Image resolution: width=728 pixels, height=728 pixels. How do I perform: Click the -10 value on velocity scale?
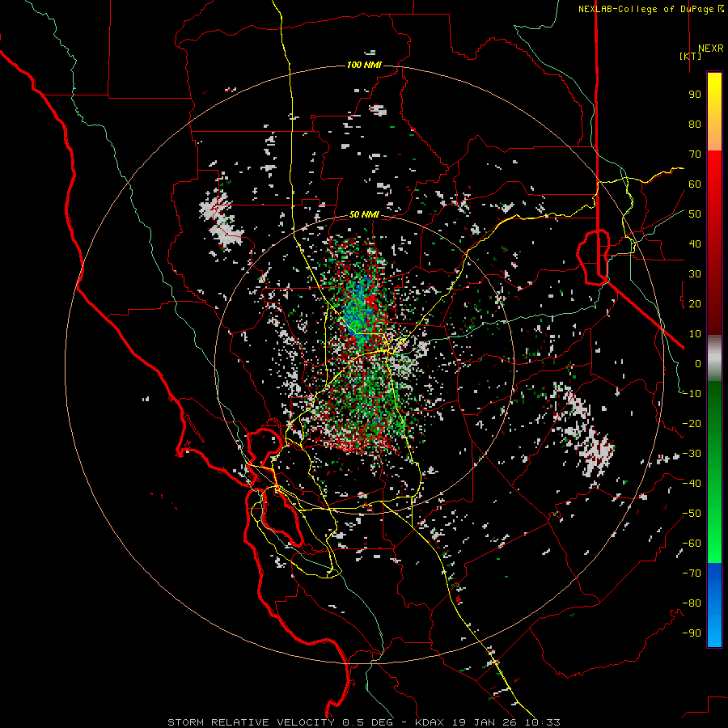692,394
